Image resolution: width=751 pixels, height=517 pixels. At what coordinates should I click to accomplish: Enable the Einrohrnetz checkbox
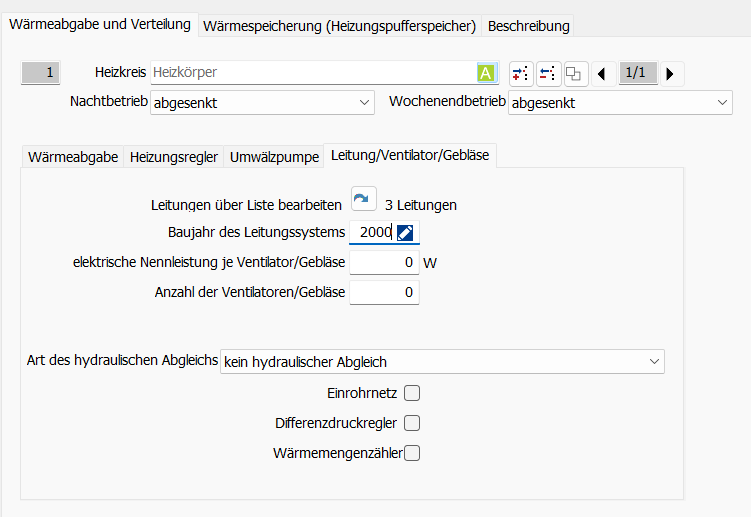tap(412, 393)
